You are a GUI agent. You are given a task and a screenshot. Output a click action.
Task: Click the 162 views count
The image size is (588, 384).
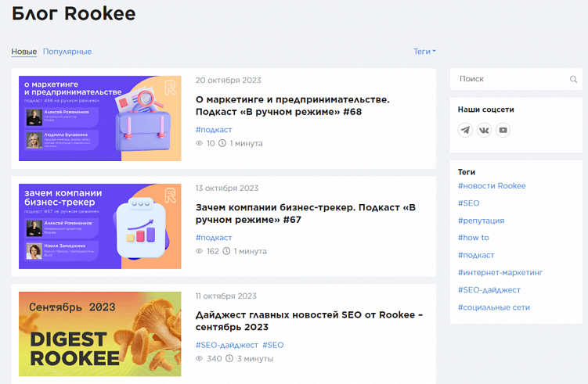[x=213, y=251]
